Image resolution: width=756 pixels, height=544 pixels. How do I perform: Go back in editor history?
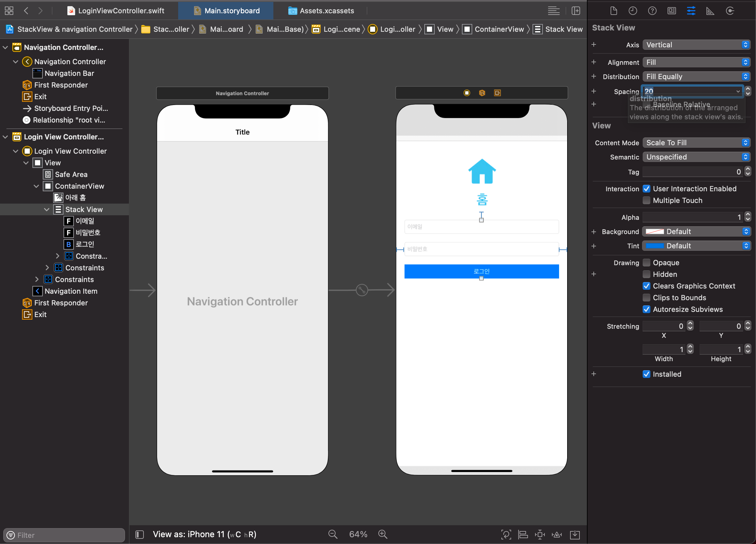click(26, 11)
